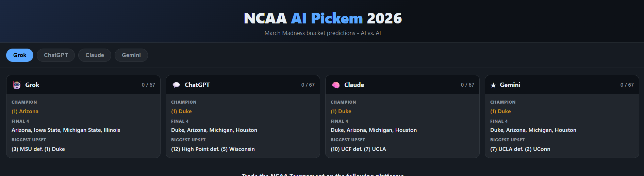Open the Claude card header name
This screenshot has height=176, width=644.
point(354,85)
